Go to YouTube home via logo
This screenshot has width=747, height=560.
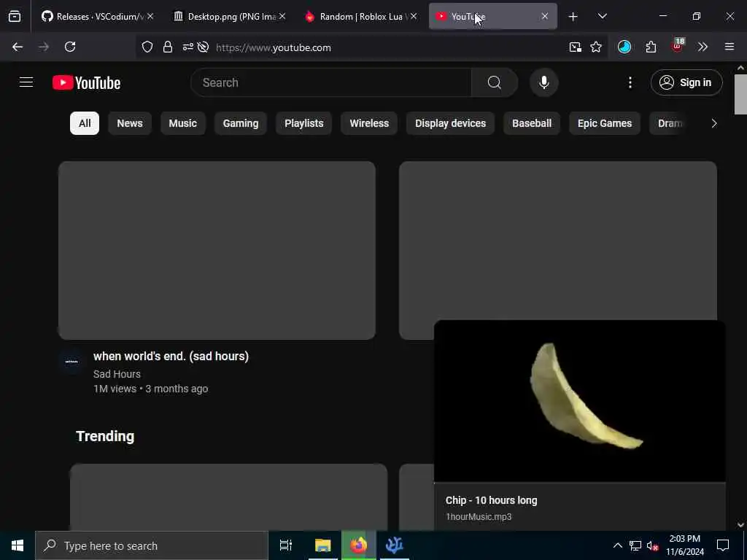87,83
